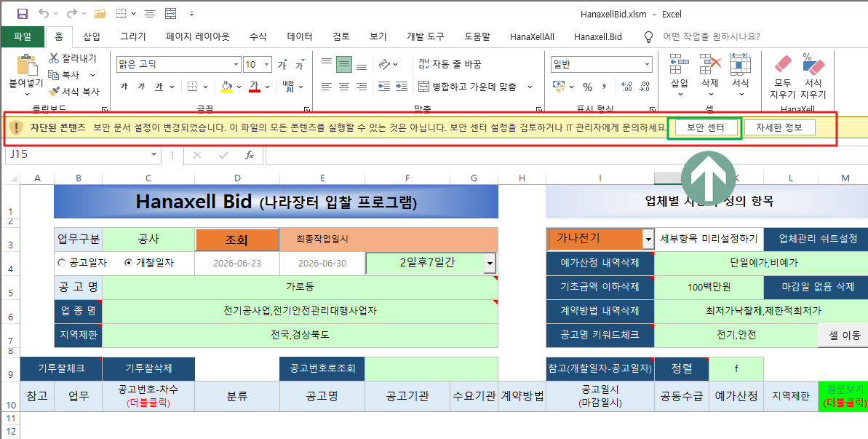Click the Open folder icon in quick access toolbar
868x439 pixels.
point(100,14)
